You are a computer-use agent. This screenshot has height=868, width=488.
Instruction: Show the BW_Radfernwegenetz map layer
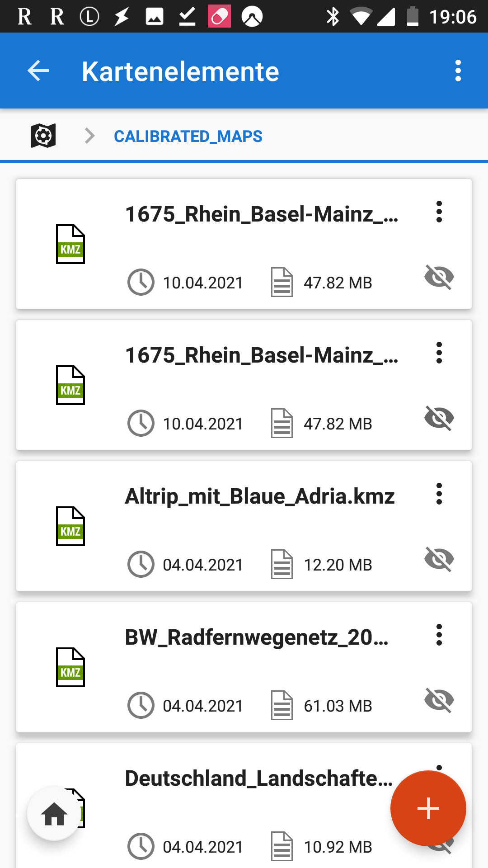pos(439,700)
